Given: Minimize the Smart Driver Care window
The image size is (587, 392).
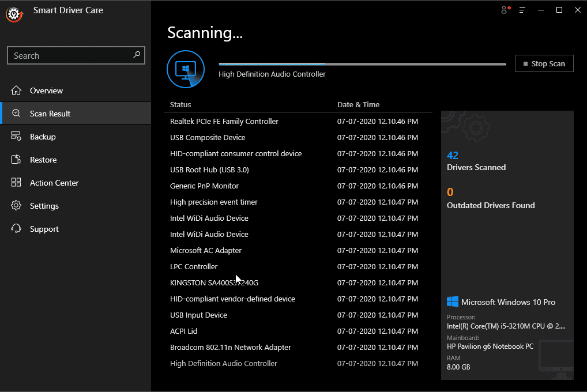Looking at the screenshot, I should (540, 10).
